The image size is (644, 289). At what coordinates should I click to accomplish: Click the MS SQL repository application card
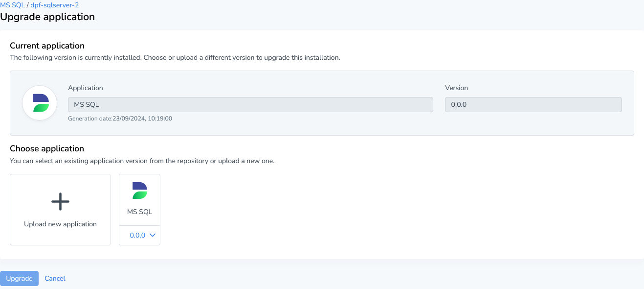click(139, 199)
